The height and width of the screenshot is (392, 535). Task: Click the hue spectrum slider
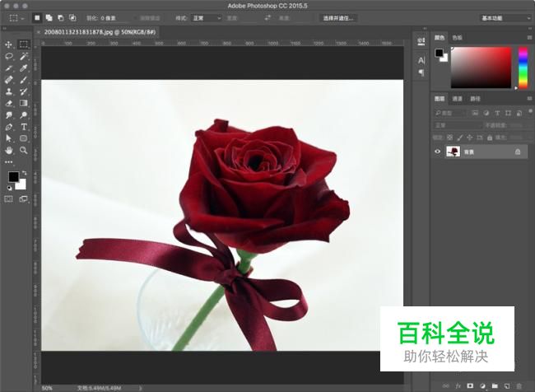coord(523,67)
